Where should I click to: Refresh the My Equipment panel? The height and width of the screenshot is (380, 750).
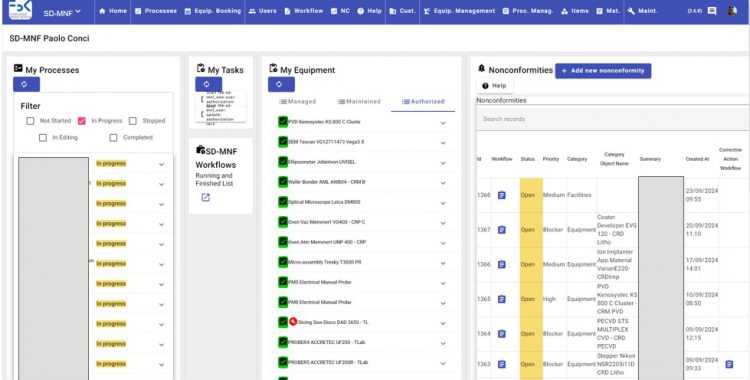[281, 84]
